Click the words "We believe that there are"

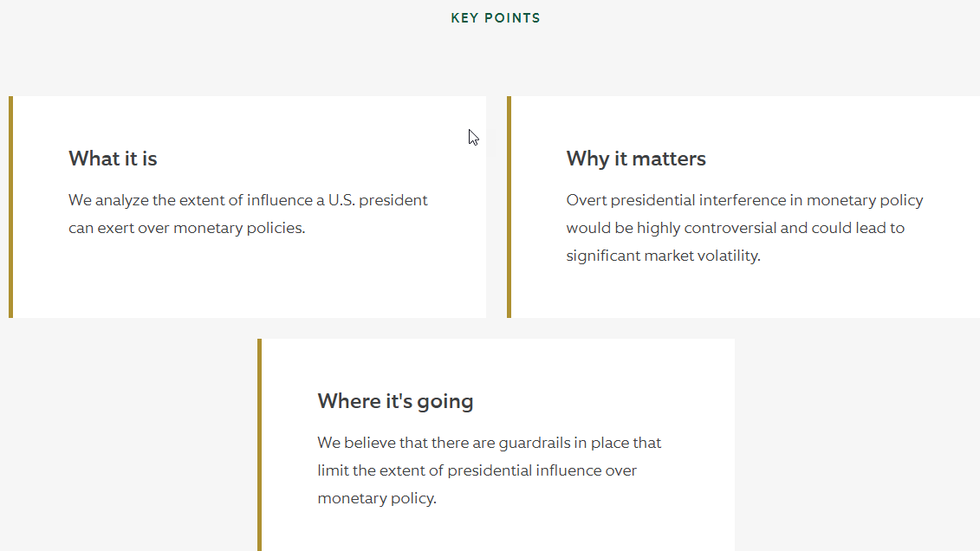click(406, 443)
